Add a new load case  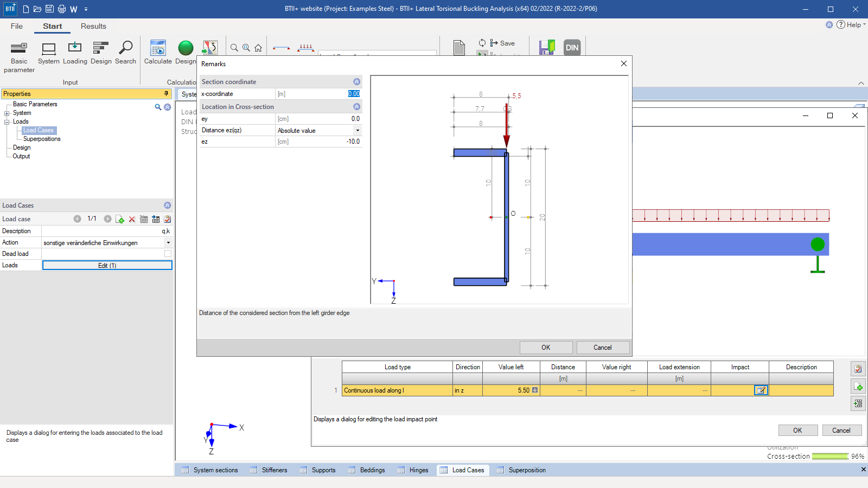pos(120,219)
